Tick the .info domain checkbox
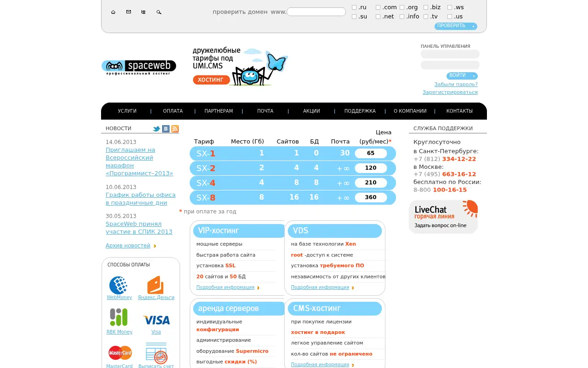 tap(402, 17)
